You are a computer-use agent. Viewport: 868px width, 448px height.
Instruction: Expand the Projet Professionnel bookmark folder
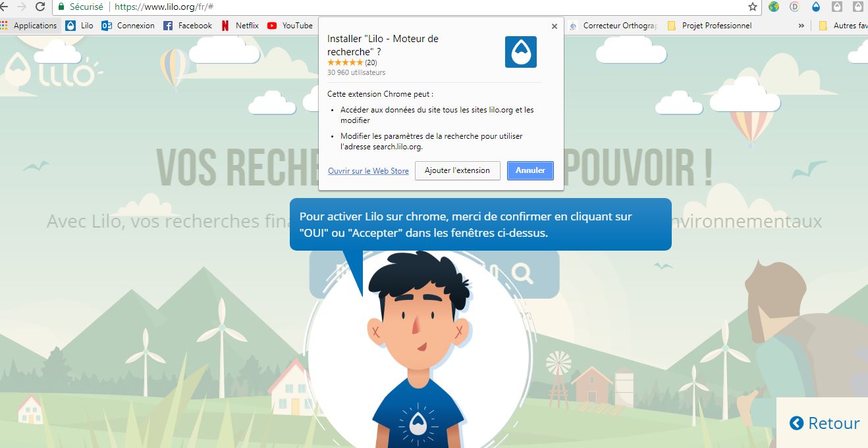[x=709, y=26]
